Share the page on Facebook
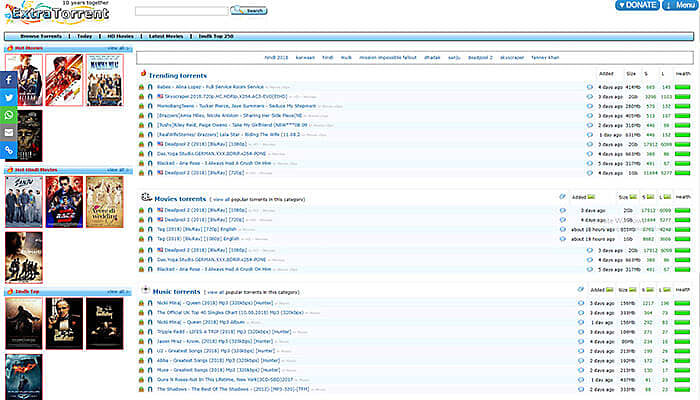 point(8,80)
